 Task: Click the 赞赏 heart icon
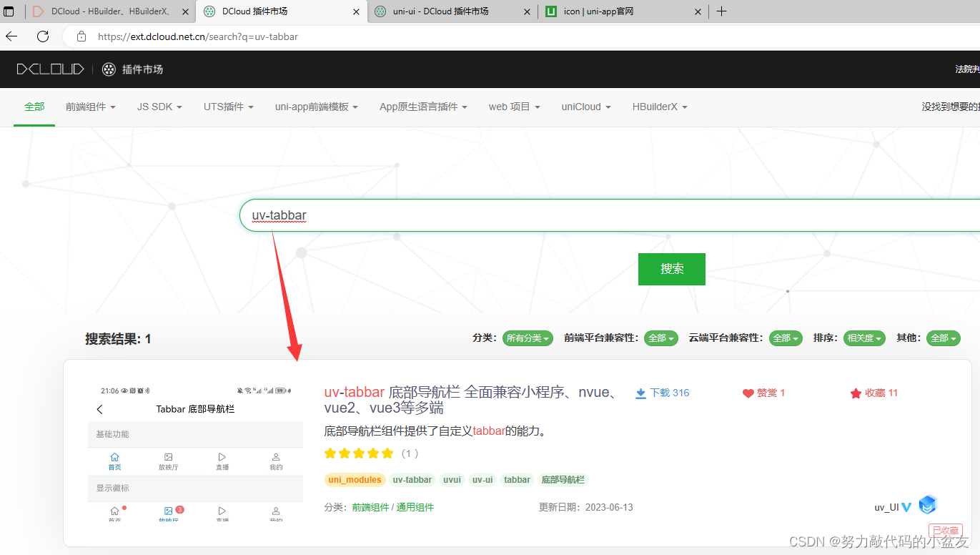[748, 393]
